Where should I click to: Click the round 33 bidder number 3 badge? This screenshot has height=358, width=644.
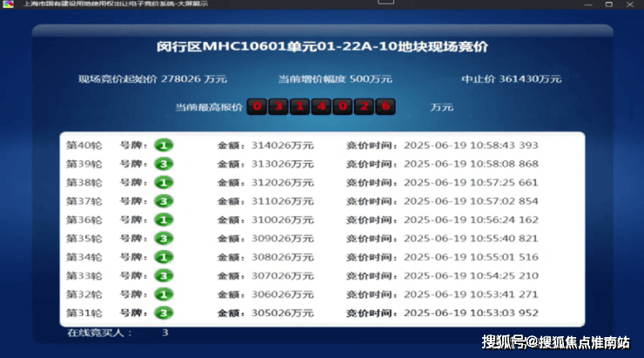pyautogui.click(x=164, y=276)
